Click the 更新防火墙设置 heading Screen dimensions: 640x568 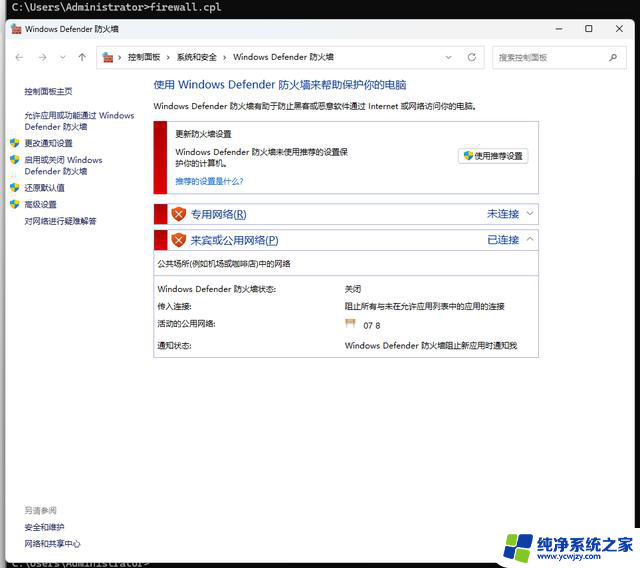click(x=203, y=134)
